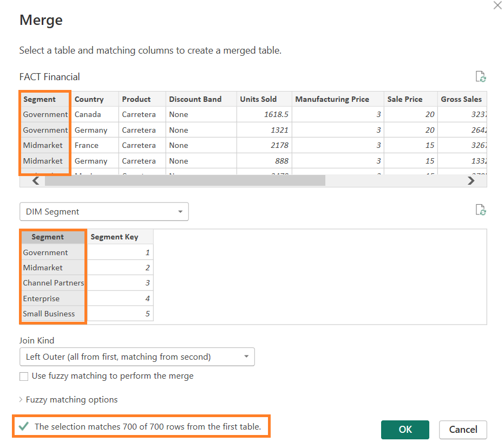Select Segment Key column in DIM Segment
The width and height of the screenshot is (504, 448).
(x=114, y=237)
